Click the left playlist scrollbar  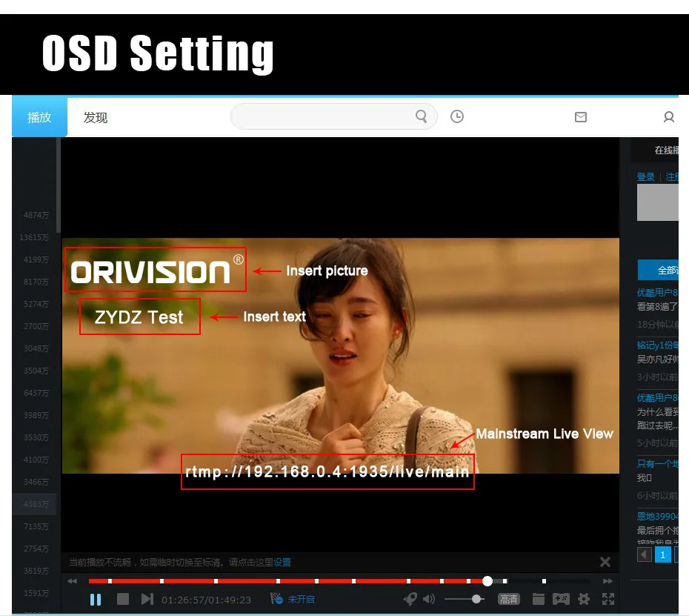[x=59, y=185]
